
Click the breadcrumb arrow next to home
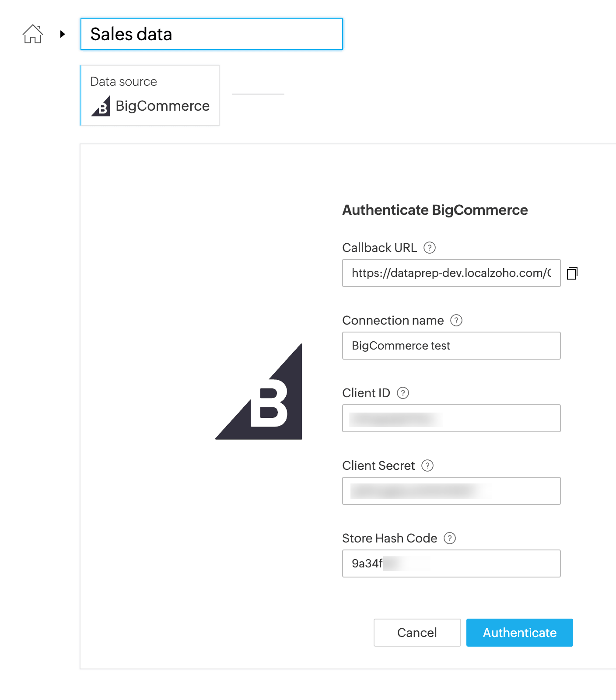[x=63, y=34]
